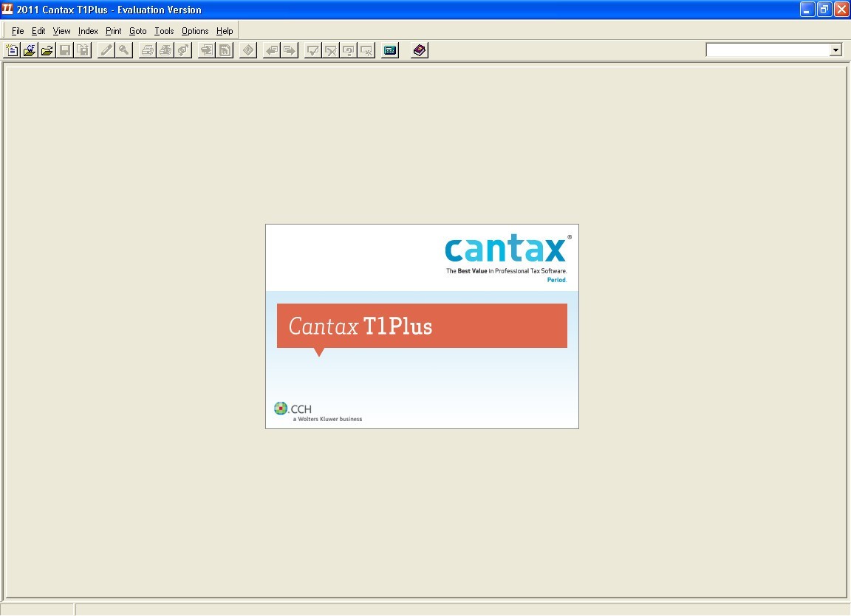Click the key icon in the toolbar
Viewport: 851px width, 616px height.
124,50
